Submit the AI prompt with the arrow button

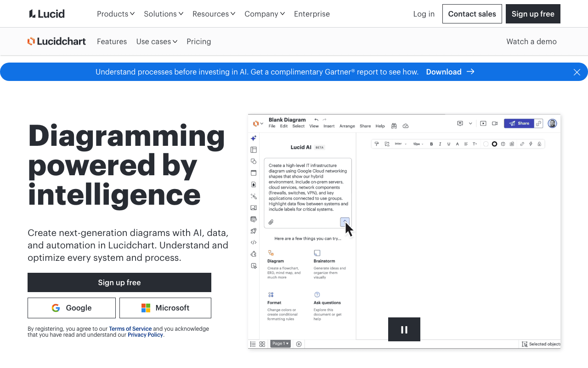[345, 222]
